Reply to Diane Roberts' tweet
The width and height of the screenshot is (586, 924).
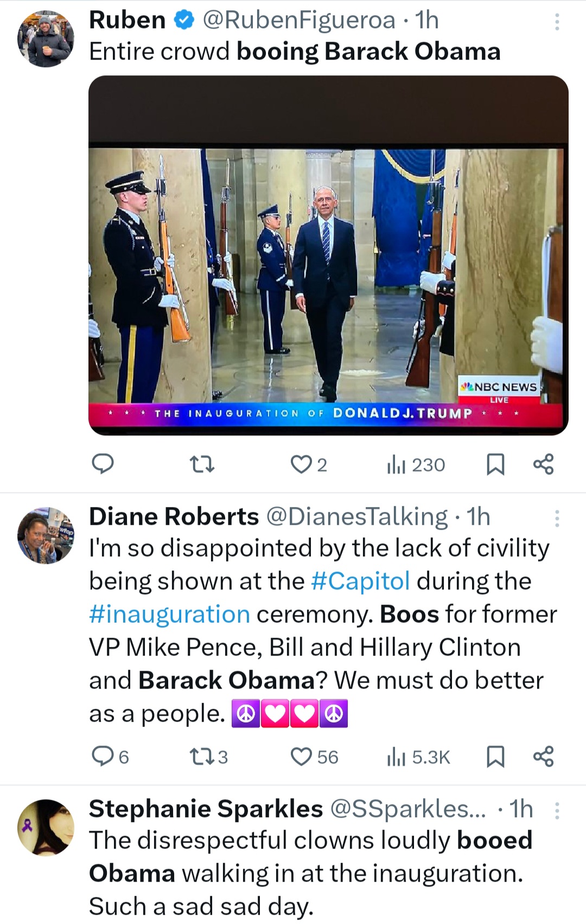point(103,756)
